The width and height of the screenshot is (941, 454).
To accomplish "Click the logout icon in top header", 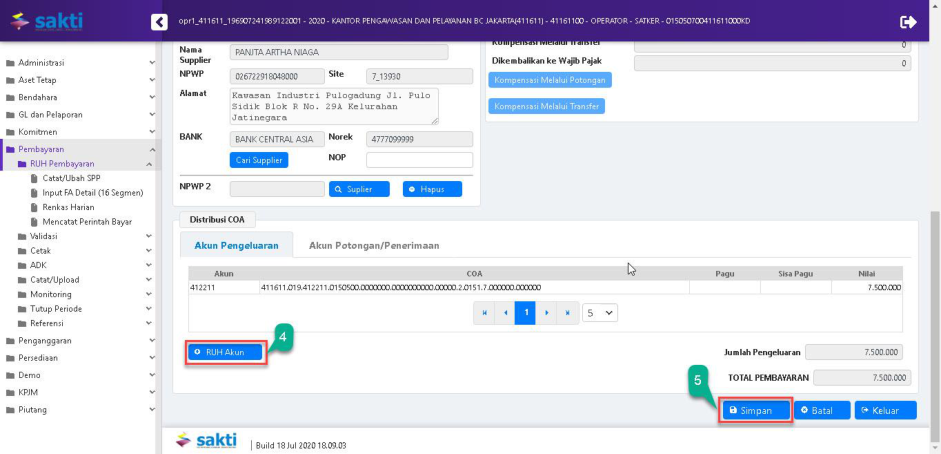I will 908,21.
